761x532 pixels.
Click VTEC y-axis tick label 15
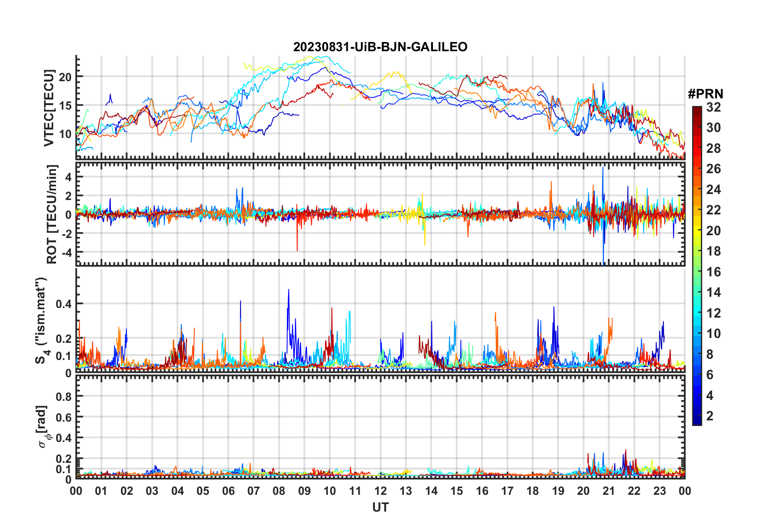(x=65, y=106)
